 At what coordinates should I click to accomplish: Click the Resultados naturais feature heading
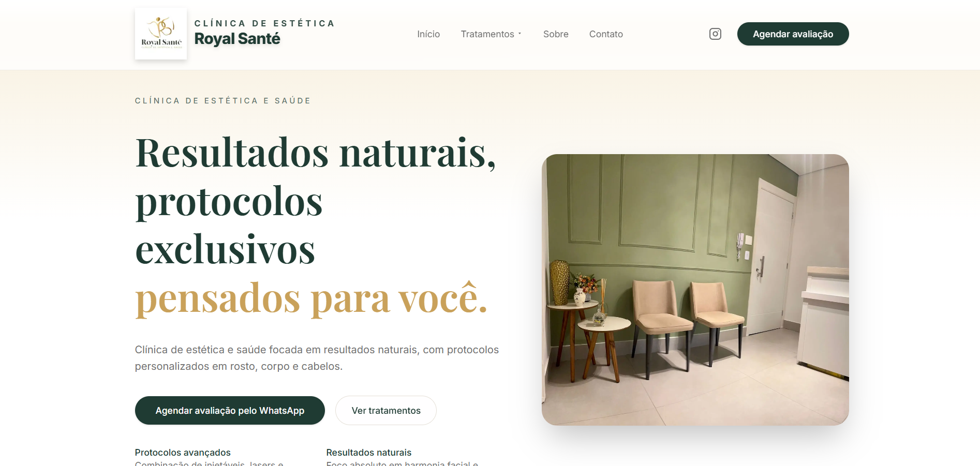(369, 453)
